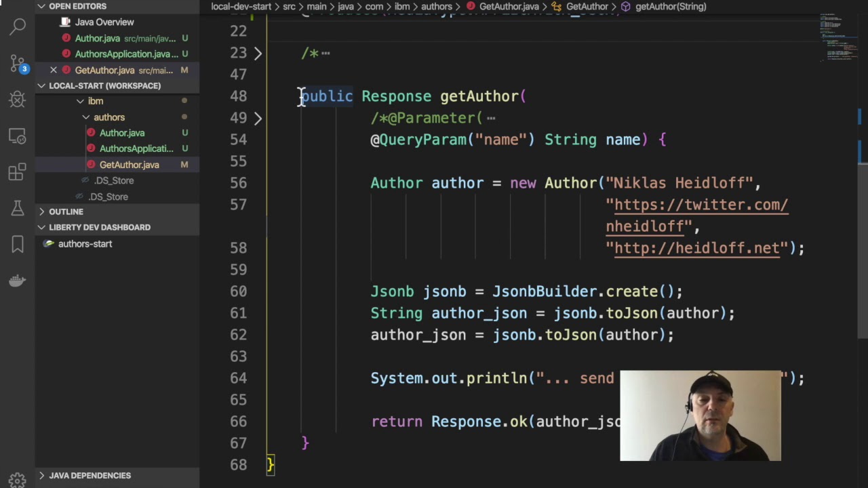Click breadcrumb java
The image size is (868, 488).
(x=346, y=7)
